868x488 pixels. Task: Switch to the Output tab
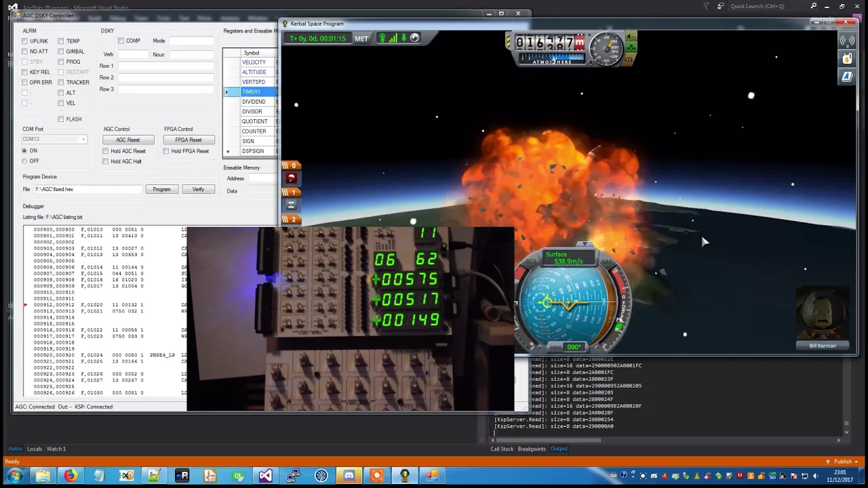tap(559, 449)
